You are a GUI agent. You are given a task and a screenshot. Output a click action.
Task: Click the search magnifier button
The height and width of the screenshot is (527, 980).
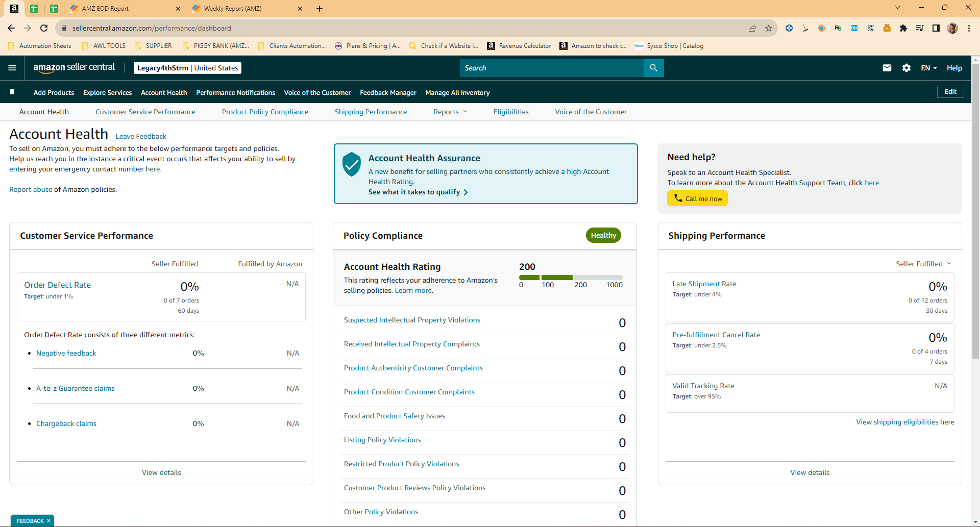[653, 68]
